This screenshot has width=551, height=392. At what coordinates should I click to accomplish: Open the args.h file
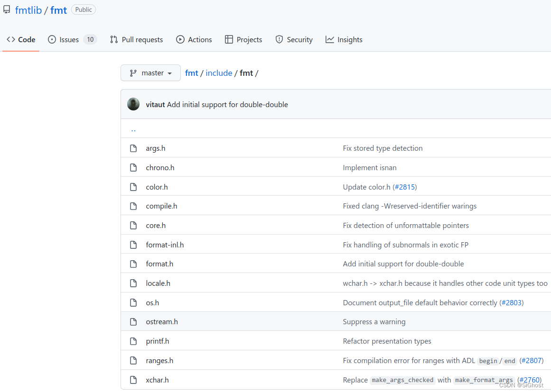click(156, 148)
